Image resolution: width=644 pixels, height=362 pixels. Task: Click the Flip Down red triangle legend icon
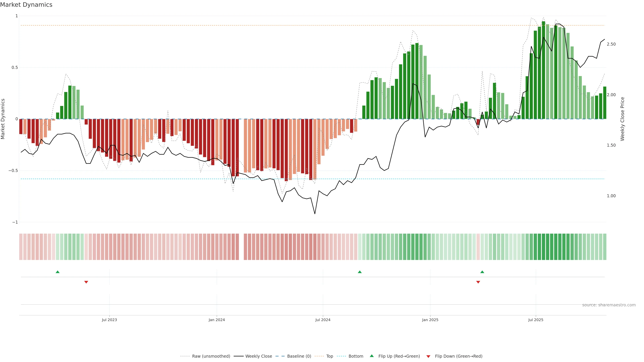[x=428, y=356]
